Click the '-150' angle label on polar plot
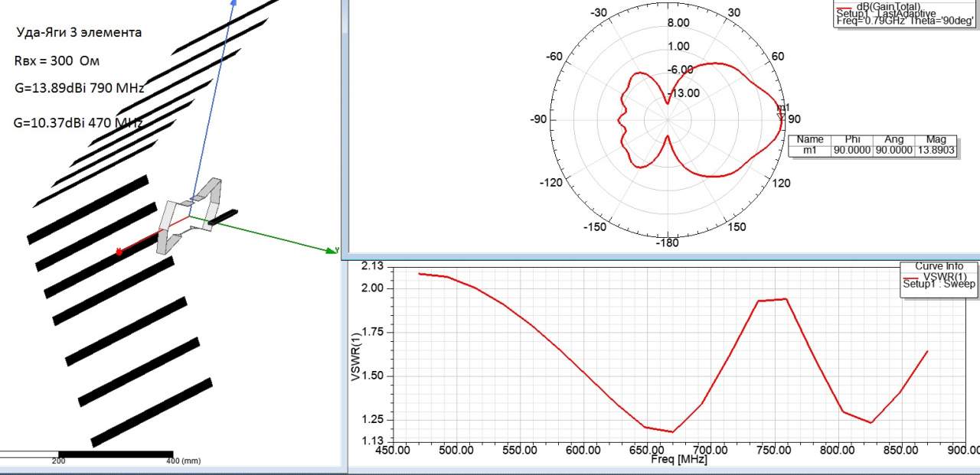 tap(595, 227)
